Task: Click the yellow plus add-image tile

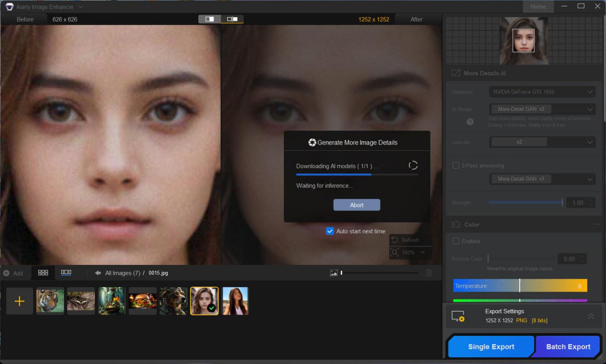Action: 19,301
